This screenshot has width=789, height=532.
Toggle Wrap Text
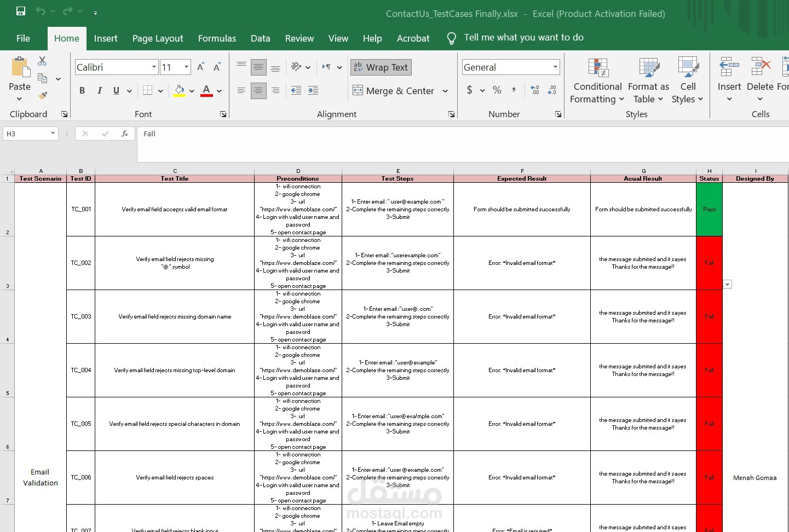381,67
